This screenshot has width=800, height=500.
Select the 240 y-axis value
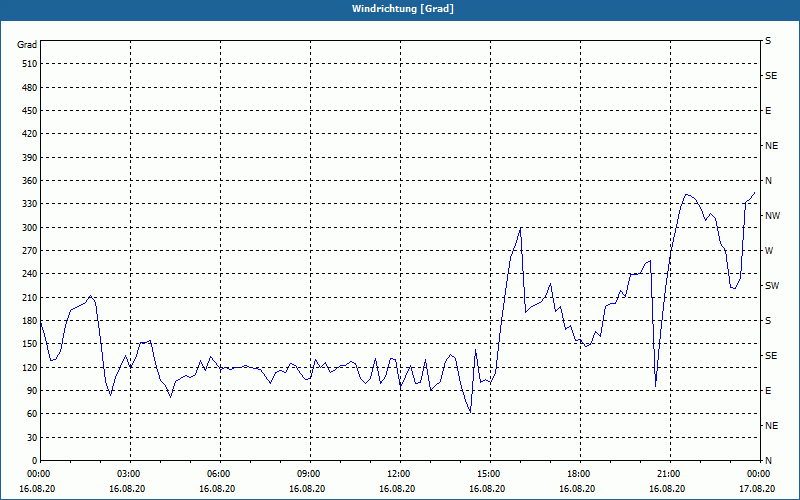(x=30, y=274)
